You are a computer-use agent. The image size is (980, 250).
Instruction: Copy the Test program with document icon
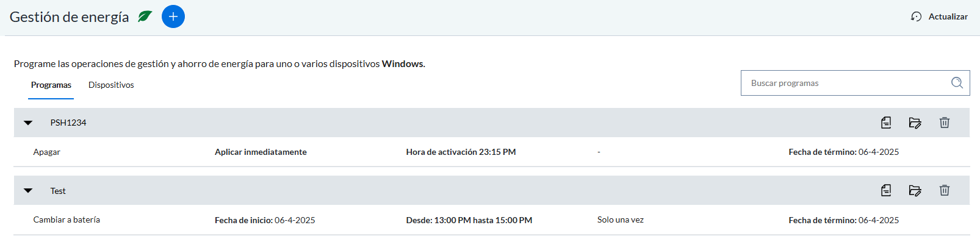(x=886, y=190)
